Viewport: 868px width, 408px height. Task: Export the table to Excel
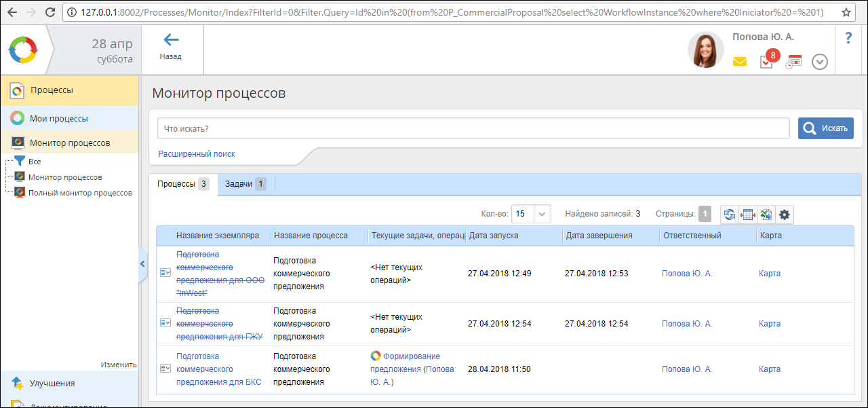(766, 215)
